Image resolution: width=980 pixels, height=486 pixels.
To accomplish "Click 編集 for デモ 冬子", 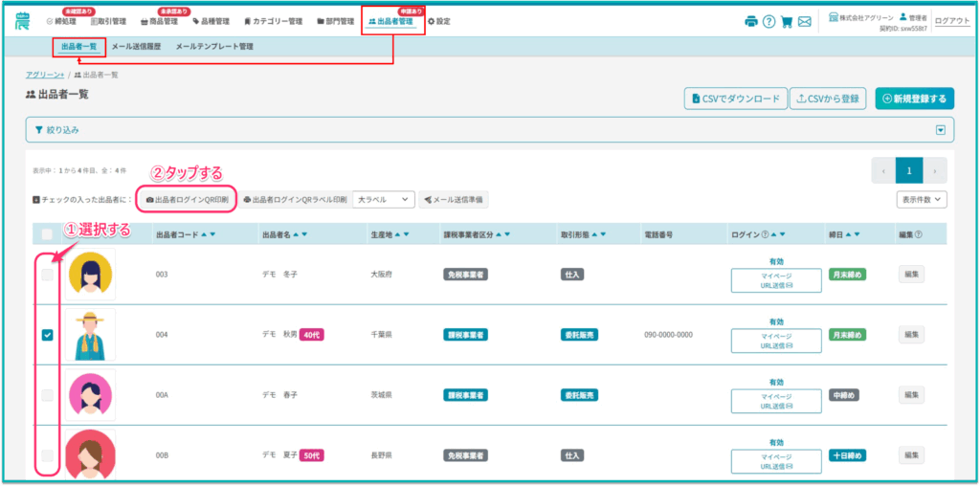I will [x=911, y=275].
